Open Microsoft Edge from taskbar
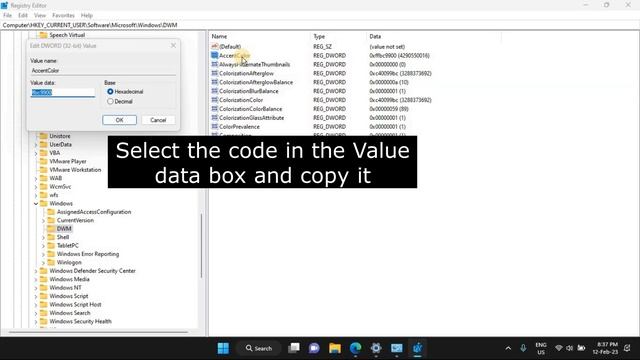This screenshot has height=360, width=640. (x=356, y=348)
